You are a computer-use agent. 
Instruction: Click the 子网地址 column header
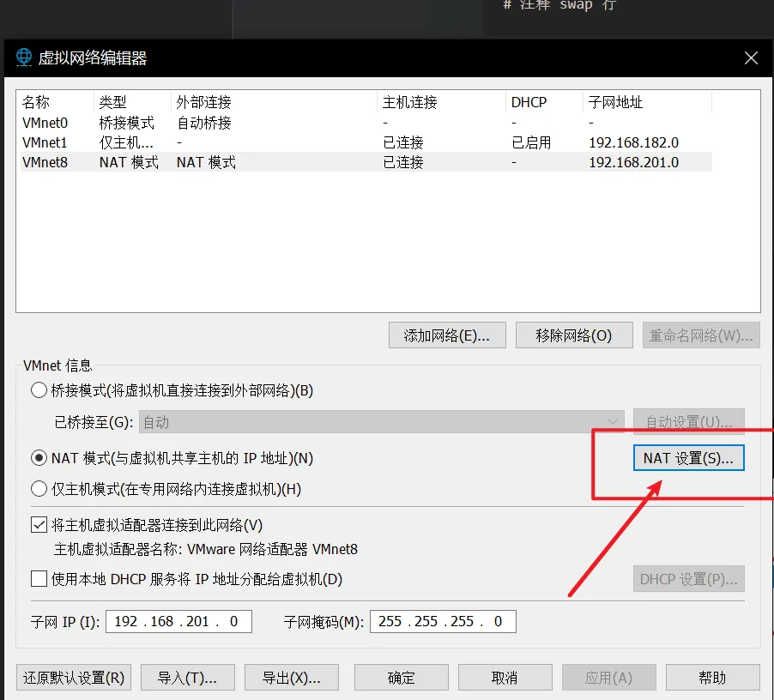[647, 102]
